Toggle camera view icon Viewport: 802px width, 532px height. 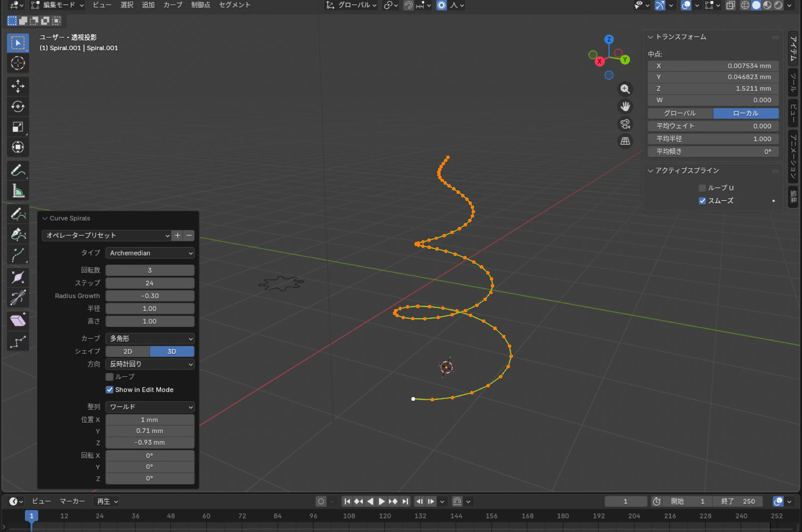625,124
